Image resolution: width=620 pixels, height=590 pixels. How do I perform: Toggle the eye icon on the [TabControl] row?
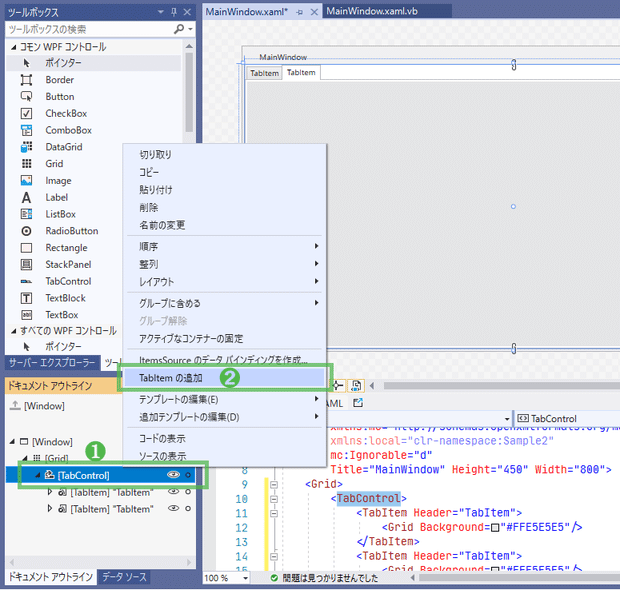click(x=173, y=475)
